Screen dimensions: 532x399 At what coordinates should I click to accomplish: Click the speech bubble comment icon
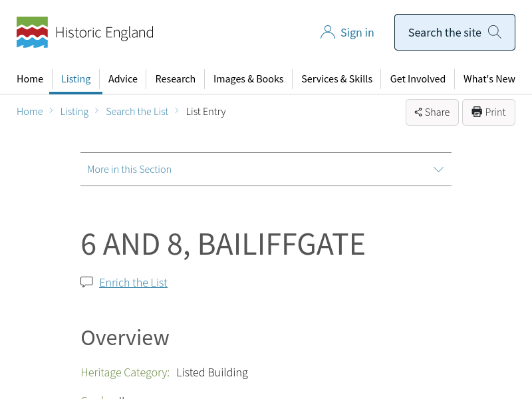pos(86,282)
